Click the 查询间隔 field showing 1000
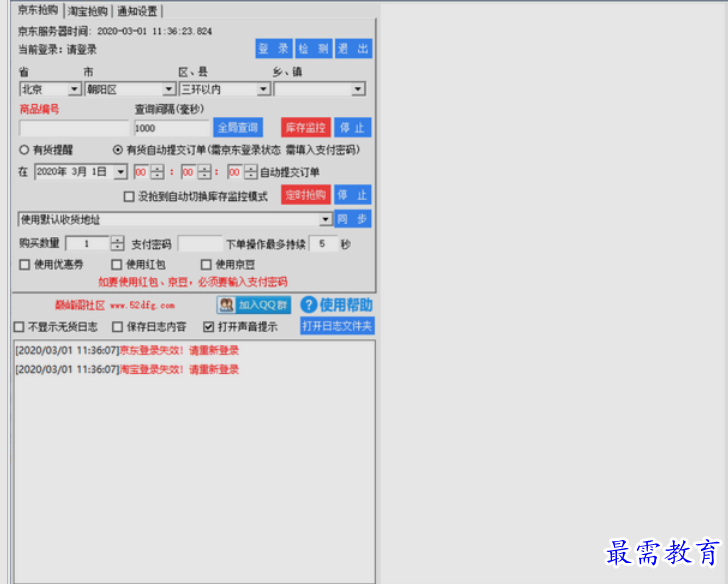 (x=171, y=128)
